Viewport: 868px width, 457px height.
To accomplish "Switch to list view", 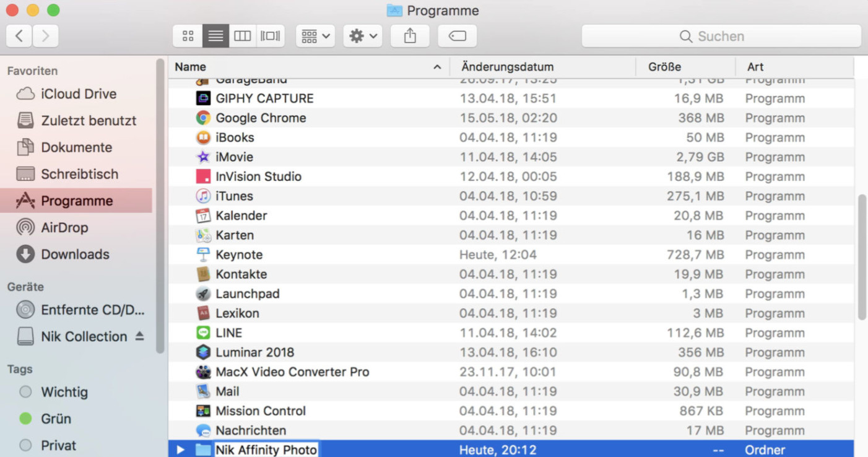I will pos(215,36).
